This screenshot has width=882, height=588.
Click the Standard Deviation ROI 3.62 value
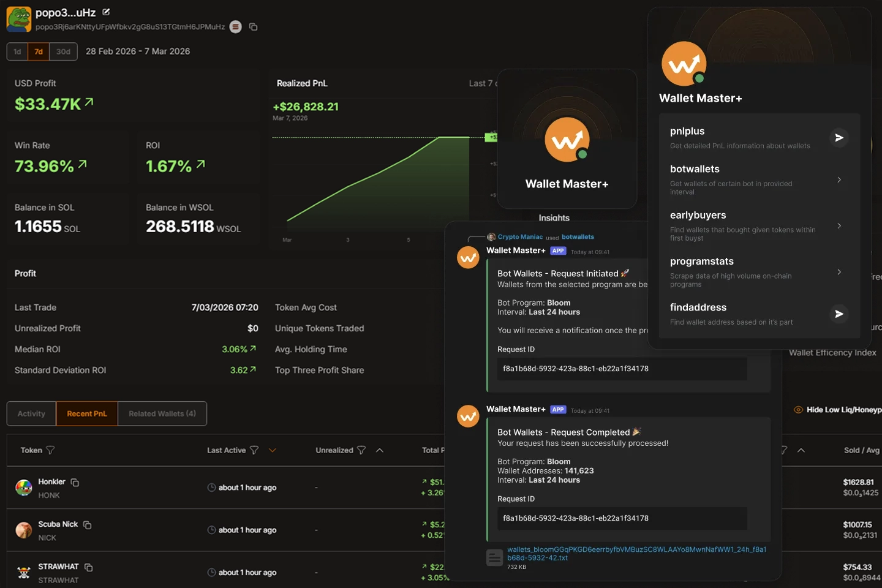[x=243, y=370]
